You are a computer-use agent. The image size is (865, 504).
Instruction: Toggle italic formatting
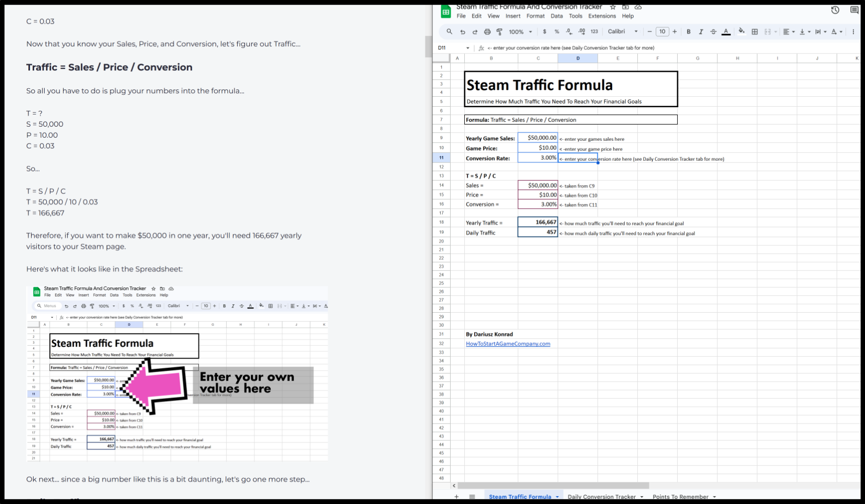pos(701,32)
